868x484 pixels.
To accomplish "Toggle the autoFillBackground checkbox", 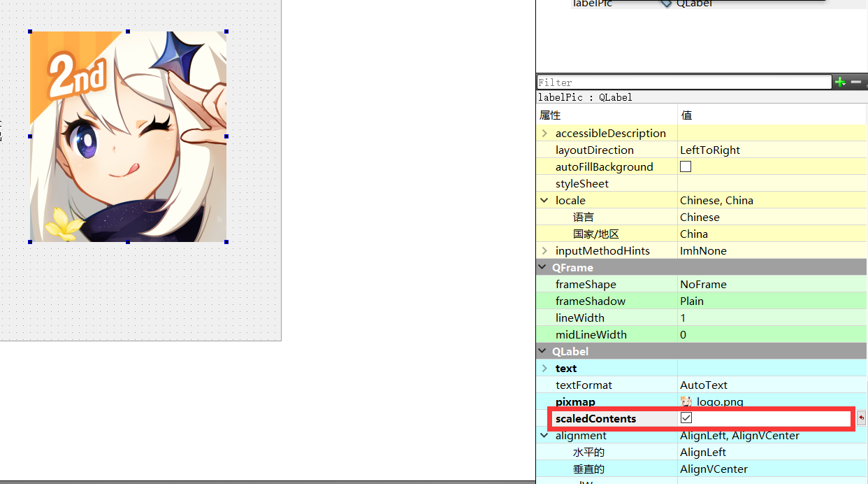I will click(686, 166).
